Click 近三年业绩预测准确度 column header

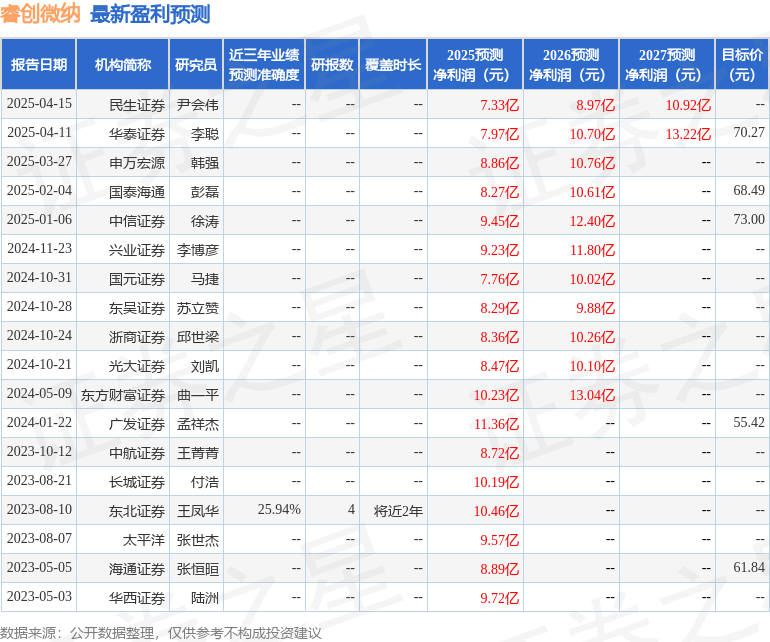264,64
